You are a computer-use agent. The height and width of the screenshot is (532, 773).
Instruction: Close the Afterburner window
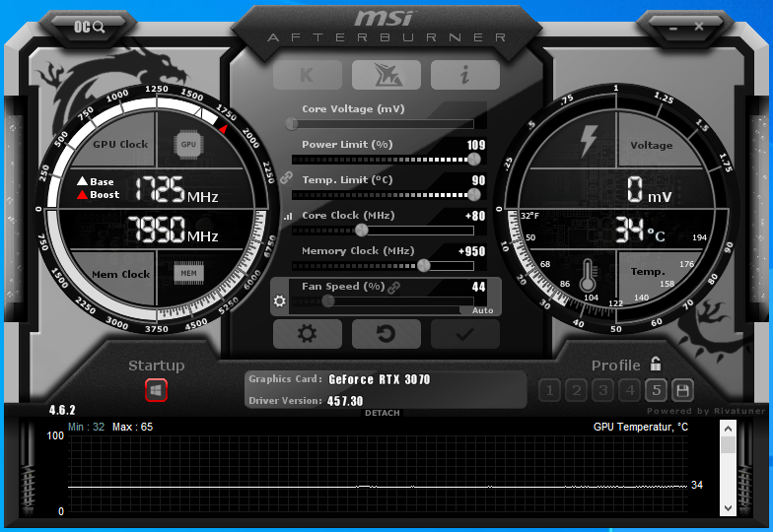point(699,27)
